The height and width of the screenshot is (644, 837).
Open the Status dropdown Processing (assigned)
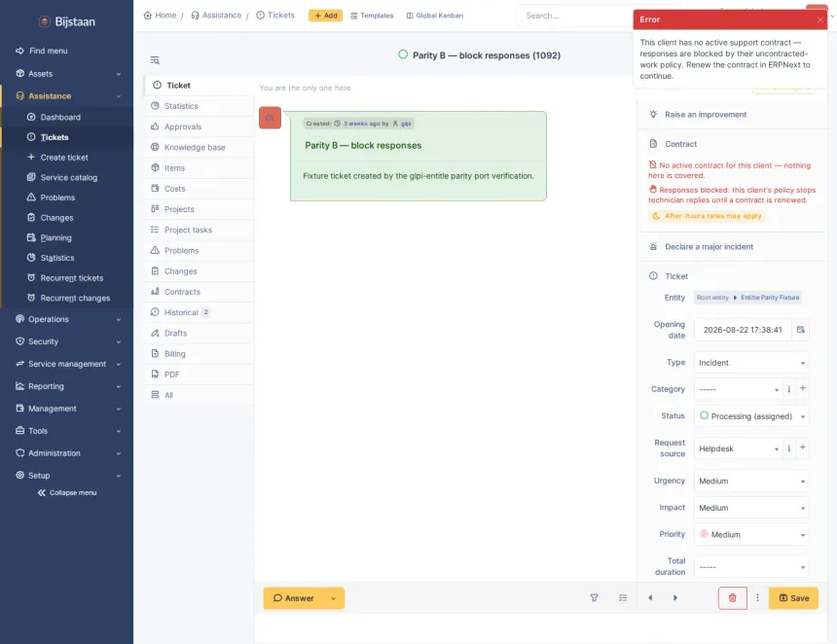(x=751, y=416)
